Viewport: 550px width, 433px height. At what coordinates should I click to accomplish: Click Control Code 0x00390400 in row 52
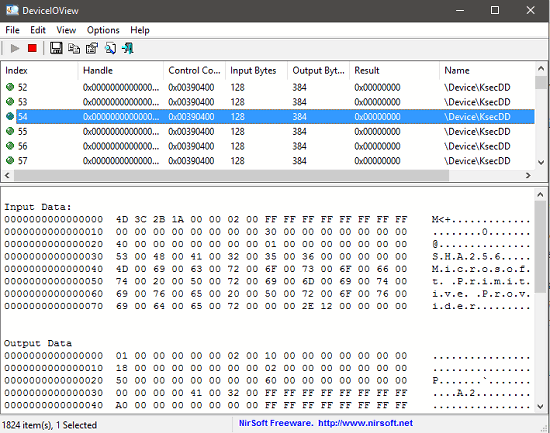(191, 87)
